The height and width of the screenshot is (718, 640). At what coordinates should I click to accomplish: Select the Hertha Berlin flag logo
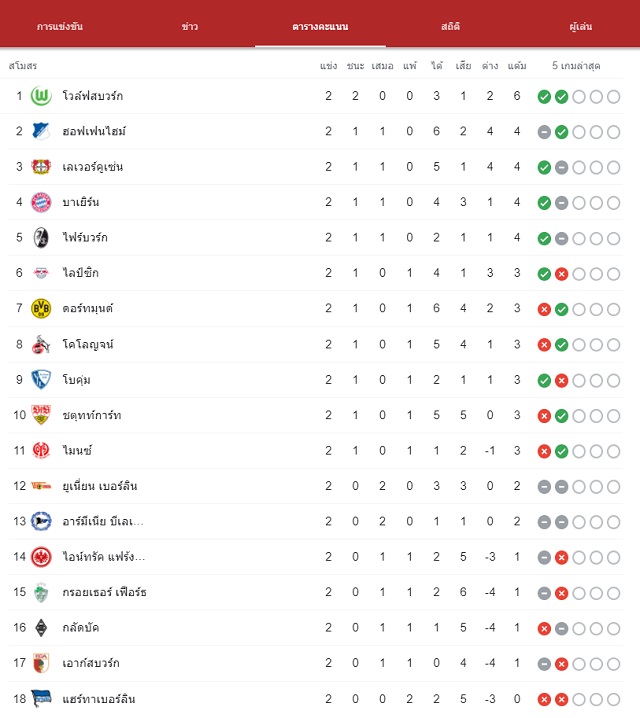(x=41, y=698)
